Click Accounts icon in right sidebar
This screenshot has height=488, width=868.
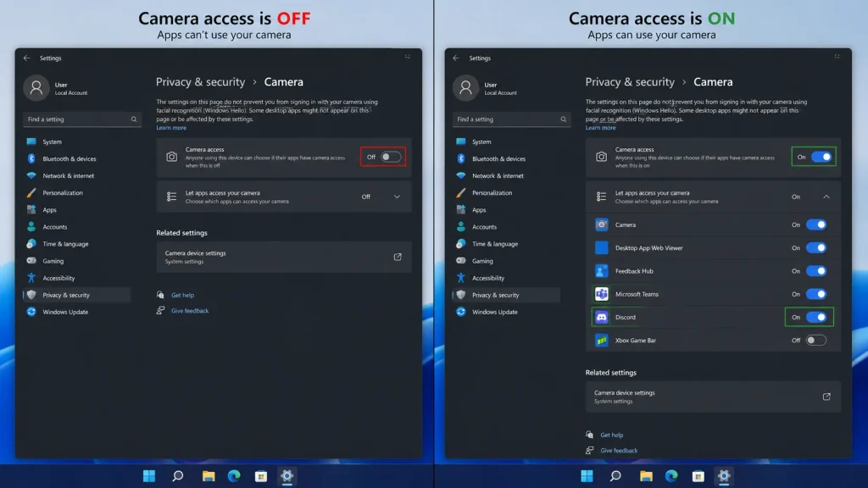[460, 227]
